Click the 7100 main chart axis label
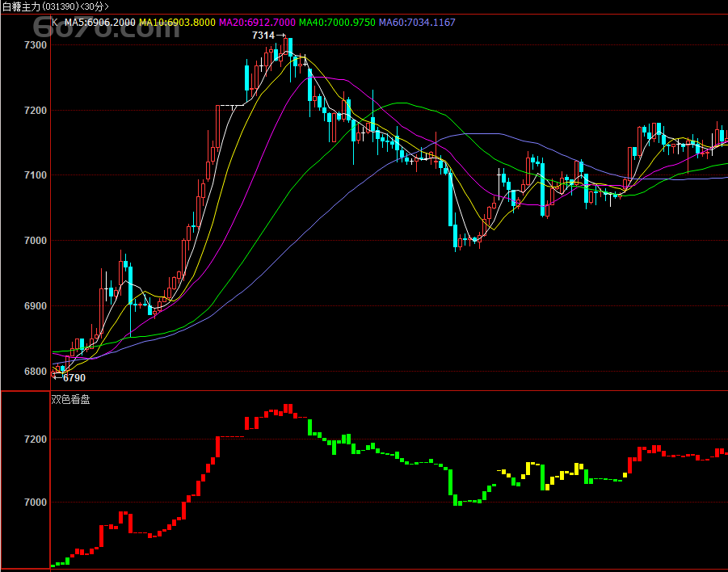 pos(36,175)
